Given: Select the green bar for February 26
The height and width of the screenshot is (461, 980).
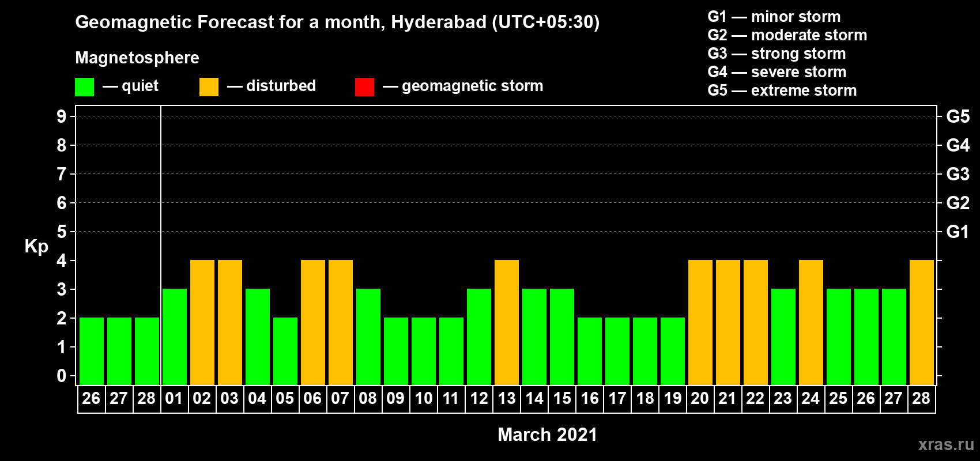Looking at the screenshot, I should point(92,351).
